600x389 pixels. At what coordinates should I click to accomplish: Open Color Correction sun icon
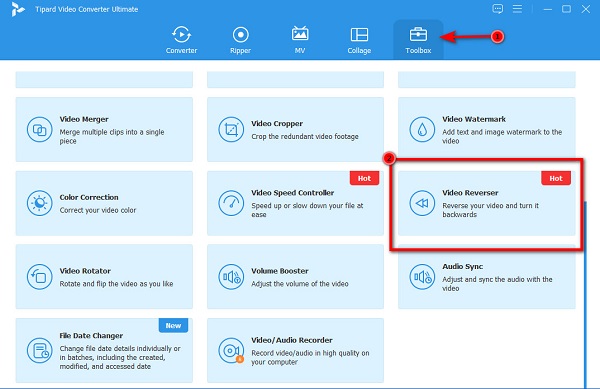pyautogui.click(x=39, y=203)
